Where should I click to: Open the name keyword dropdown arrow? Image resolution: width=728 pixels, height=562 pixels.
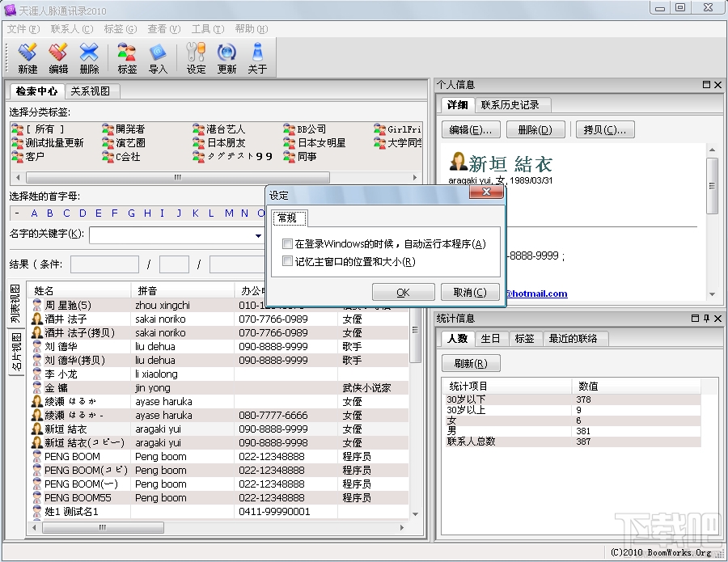click(x=258, y=236)
